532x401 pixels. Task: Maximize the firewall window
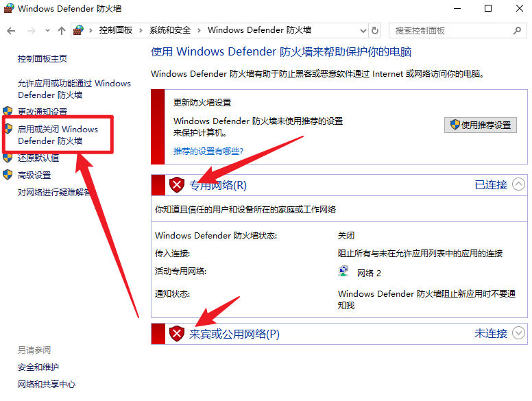488,8
